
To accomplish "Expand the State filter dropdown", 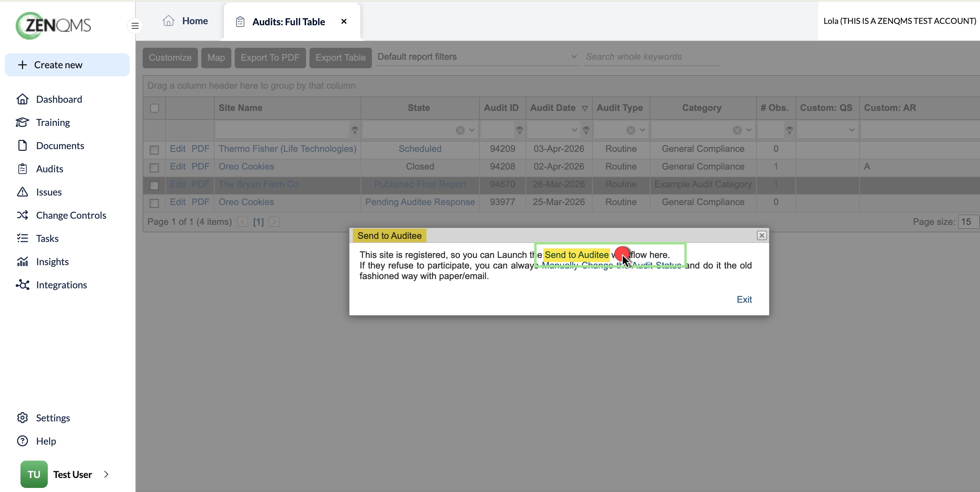I will click(x=472, y=130).
